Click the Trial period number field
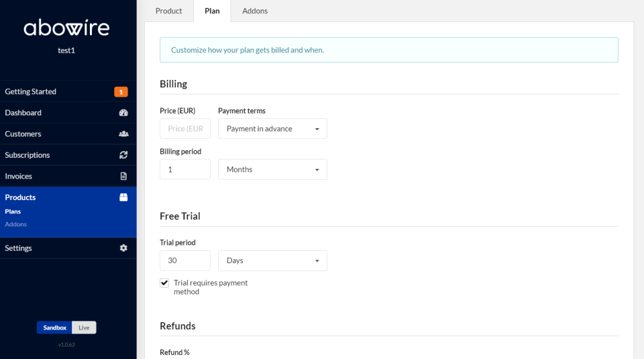Viewport: 644px width, 359px height. click(x=185, y=260)
